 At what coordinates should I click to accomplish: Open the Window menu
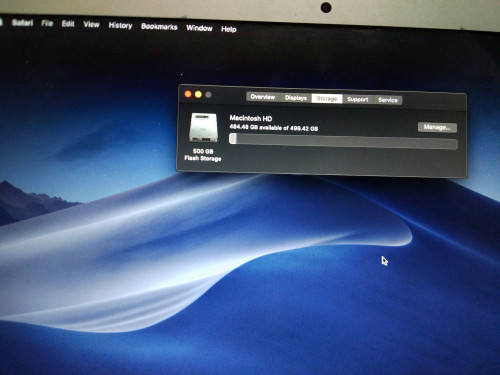click(199, 28)
